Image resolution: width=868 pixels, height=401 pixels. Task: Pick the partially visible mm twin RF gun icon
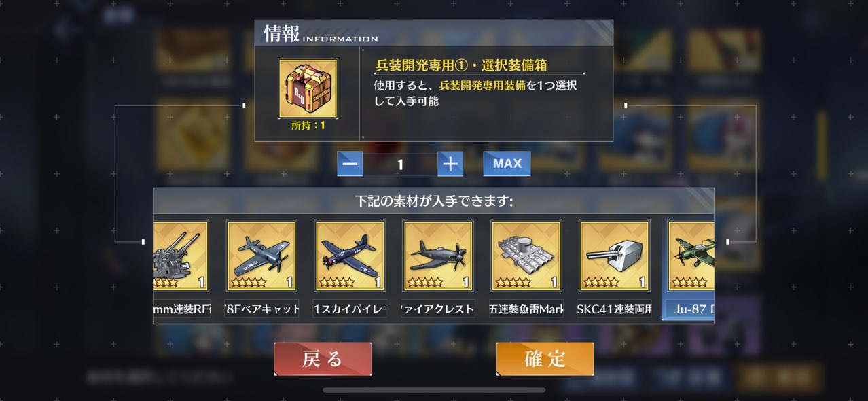181,256
